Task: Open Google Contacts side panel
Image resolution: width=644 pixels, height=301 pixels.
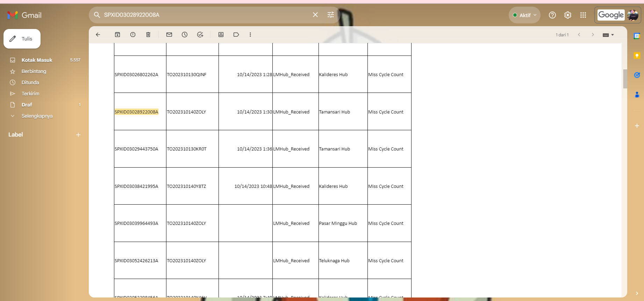Action: point(637,95)
